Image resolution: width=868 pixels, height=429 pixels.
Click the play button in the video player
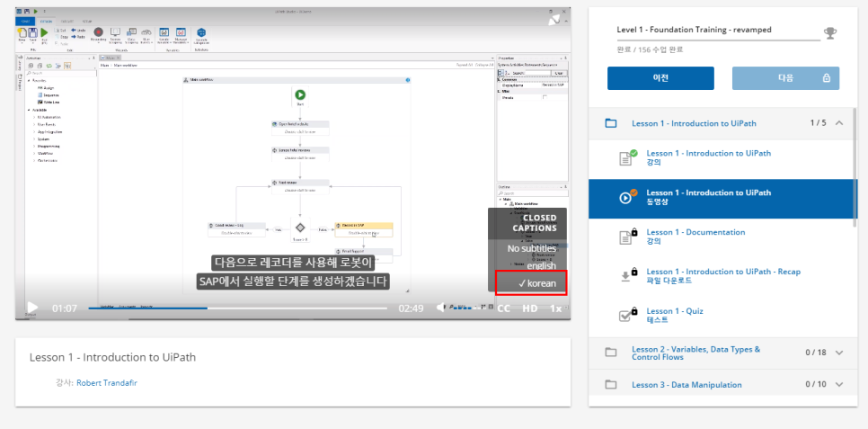32,307
